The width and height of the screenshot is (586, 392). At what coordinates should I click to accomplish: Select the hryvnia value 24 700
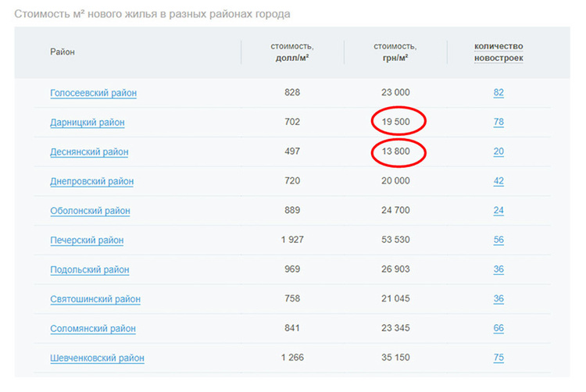click(x=395, y=210)
